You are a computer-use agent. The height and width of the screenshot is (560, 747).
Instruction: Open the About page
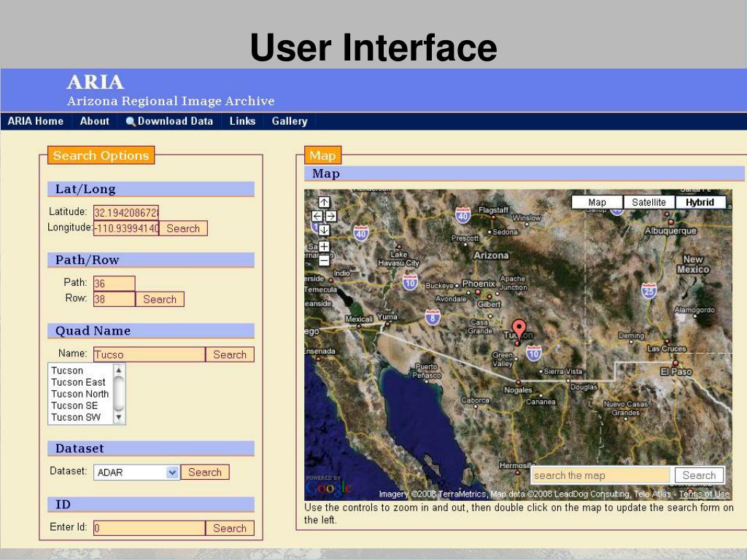95,122
